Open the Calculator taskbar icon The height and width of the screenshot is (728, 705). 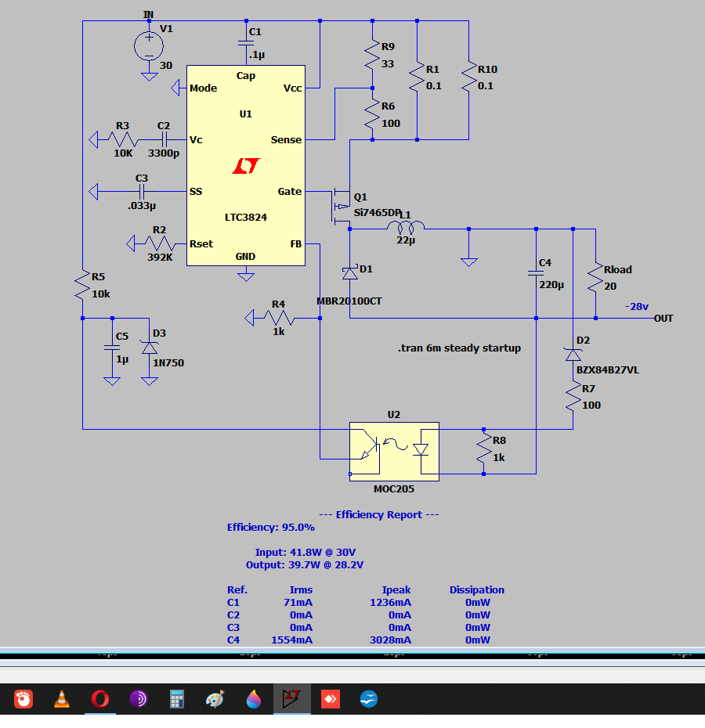[x=176, y=699]
